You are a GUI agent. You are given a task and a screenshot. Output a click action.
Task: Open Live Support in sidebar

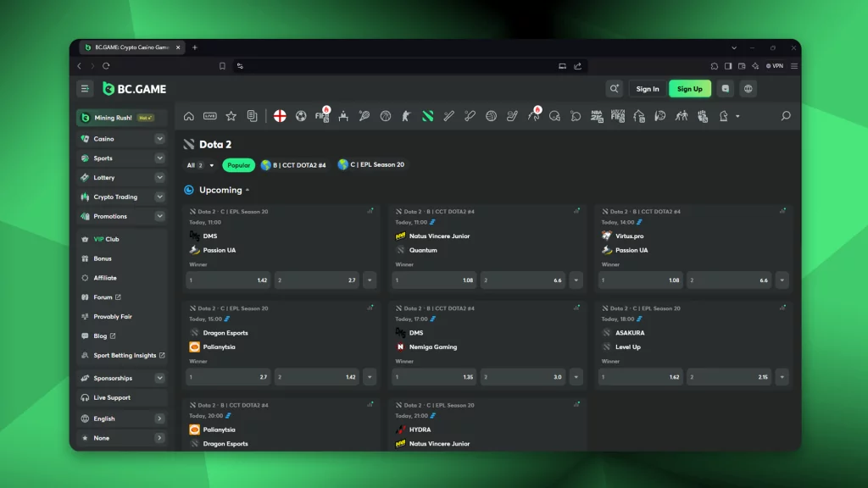pyautogui.click(x=122, y=397)
